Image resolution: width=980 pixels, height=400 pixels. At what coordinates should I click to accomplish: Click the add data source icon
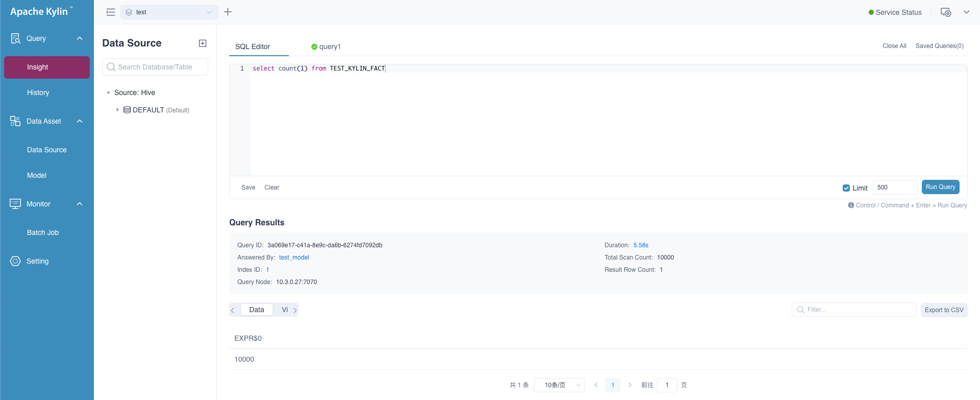click(203, 43)
